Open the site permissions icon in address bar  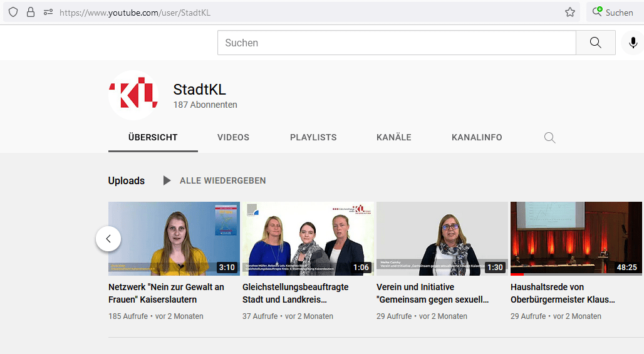pyautogui.click(x=48, y=12)
